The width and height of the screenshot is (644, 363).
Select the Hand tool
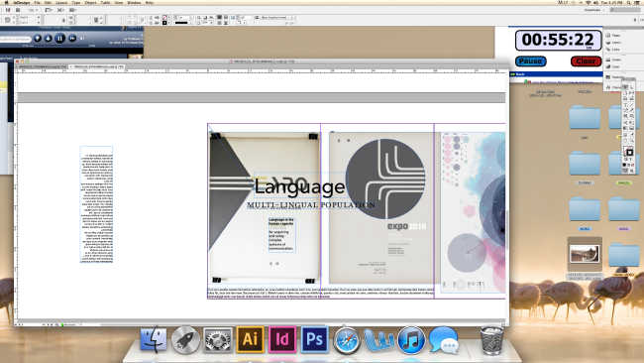[625, 140]
